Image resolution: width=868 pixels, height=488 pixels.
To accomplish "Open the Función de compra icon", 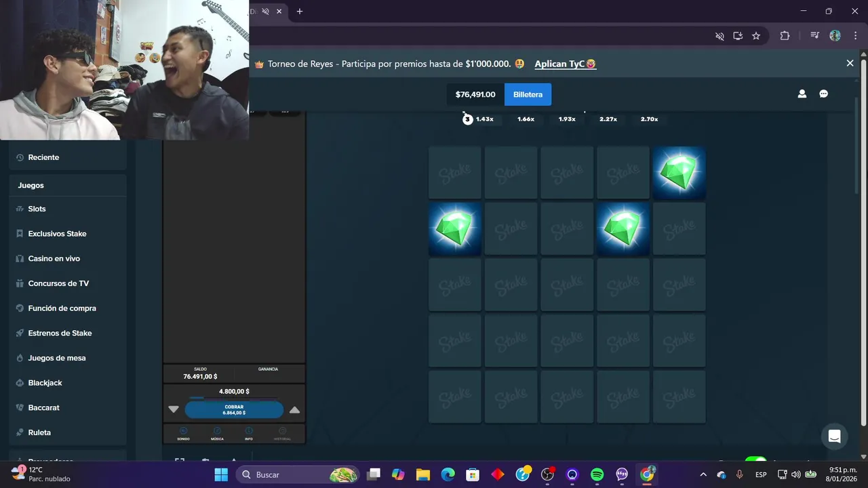I will pos(20,308).
